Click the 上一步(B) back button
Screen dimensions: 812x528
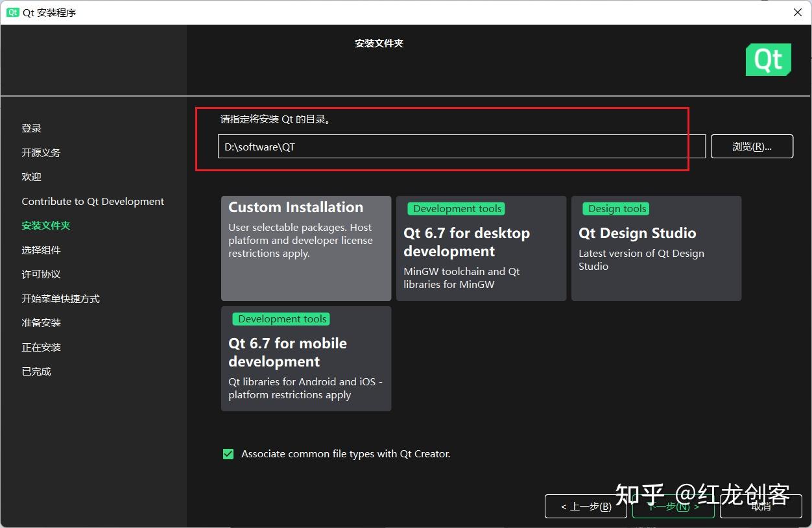point(585,507)
